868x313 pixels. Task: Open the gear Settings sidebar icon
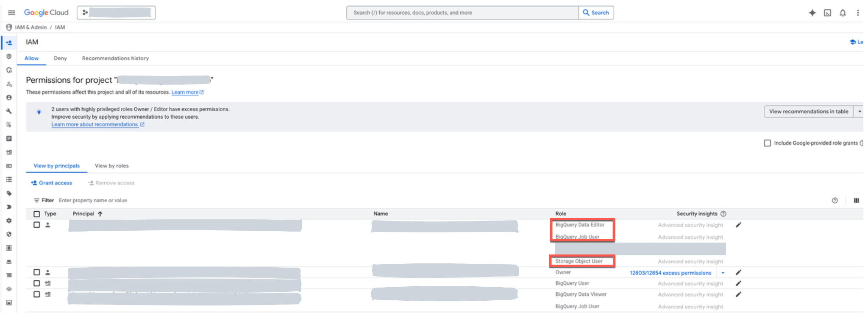coord(9,221)
